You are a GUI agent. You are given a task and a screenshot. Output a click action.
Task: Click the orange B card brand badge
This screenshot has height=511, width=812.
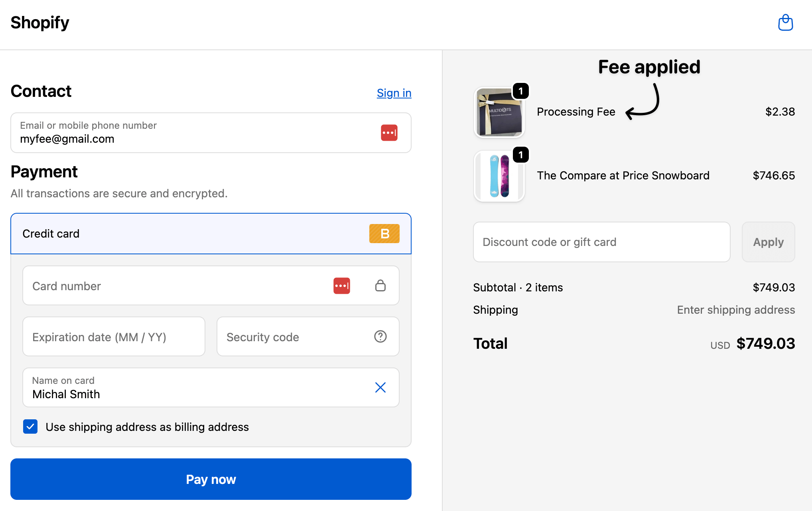pos(384,234)
